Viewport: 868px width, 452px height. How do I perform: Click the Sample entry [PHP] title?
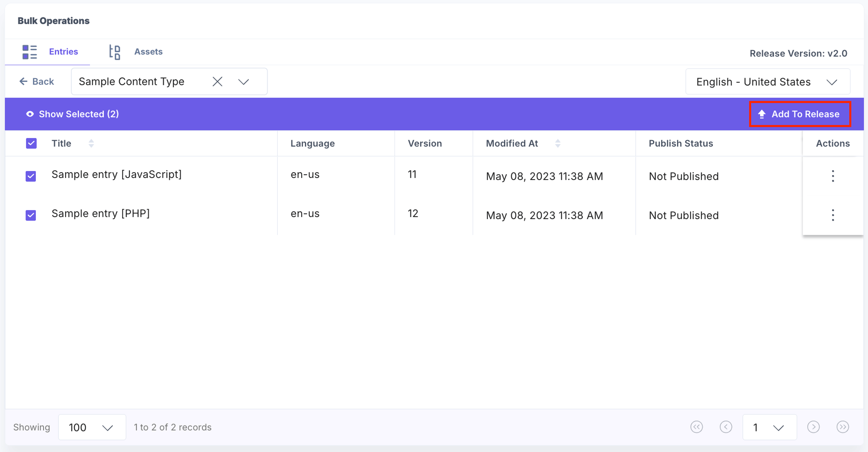point(100,213)
